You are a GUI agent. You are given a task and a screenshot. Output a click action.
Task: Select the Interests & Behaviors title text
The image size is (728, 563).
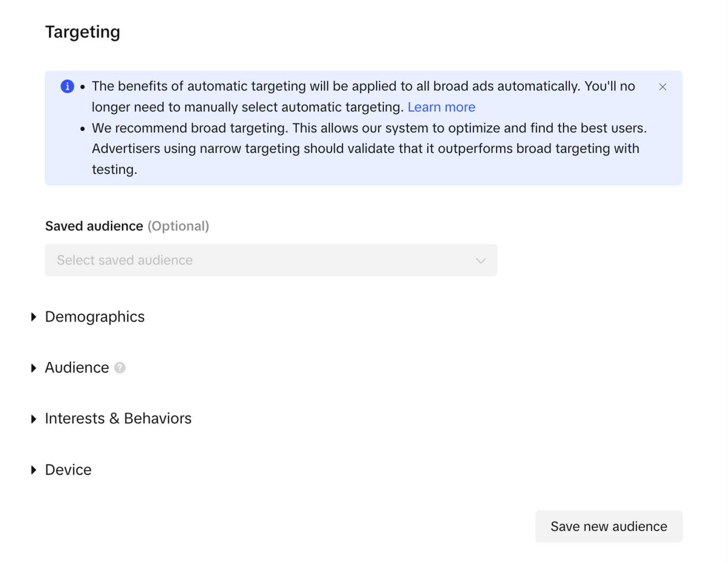(118, 419)
